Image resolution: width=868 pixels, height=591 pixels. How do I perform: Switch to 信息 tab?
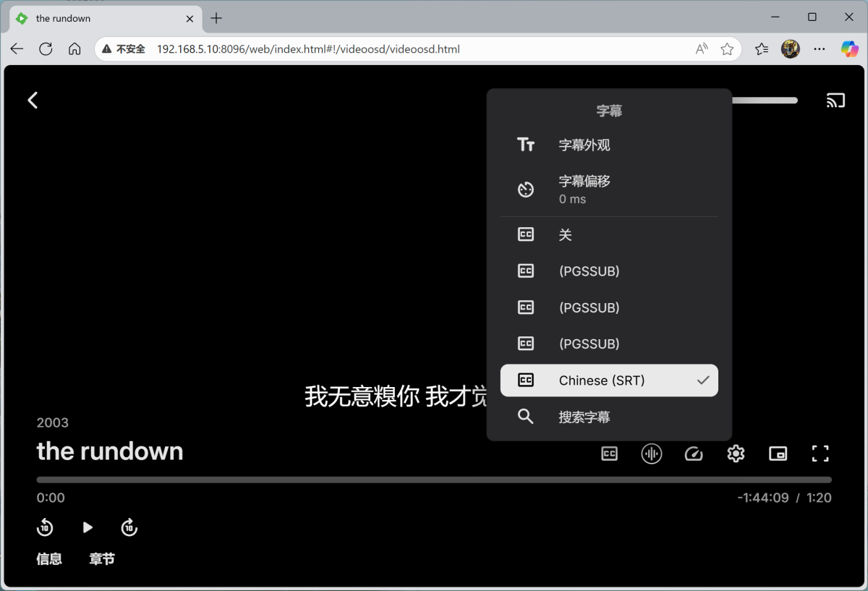tap(49, 559)
